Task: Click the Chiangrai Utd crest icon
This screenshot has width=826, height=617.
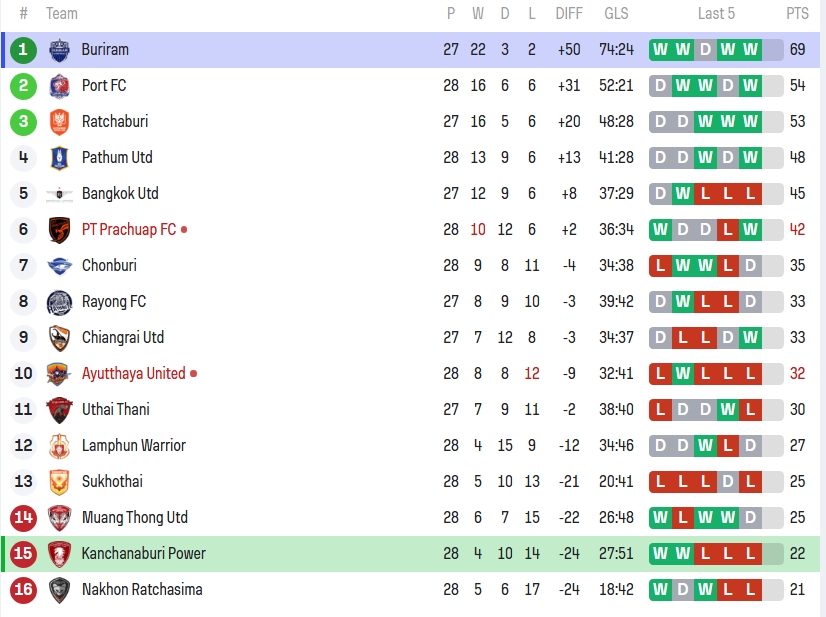Action: pyautogui.click(x=59, y=337)
